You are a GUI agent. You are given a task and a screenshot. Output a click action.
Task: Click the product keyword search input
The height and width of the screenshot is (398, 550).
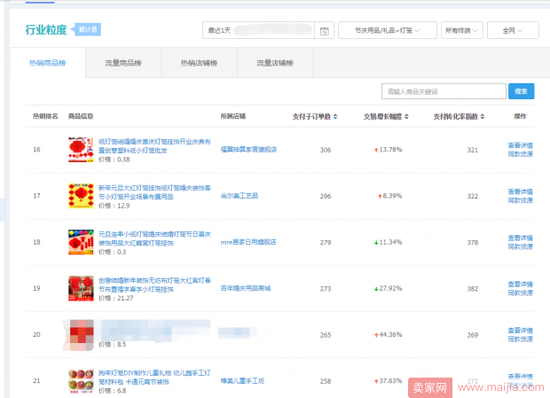(444, 91)
